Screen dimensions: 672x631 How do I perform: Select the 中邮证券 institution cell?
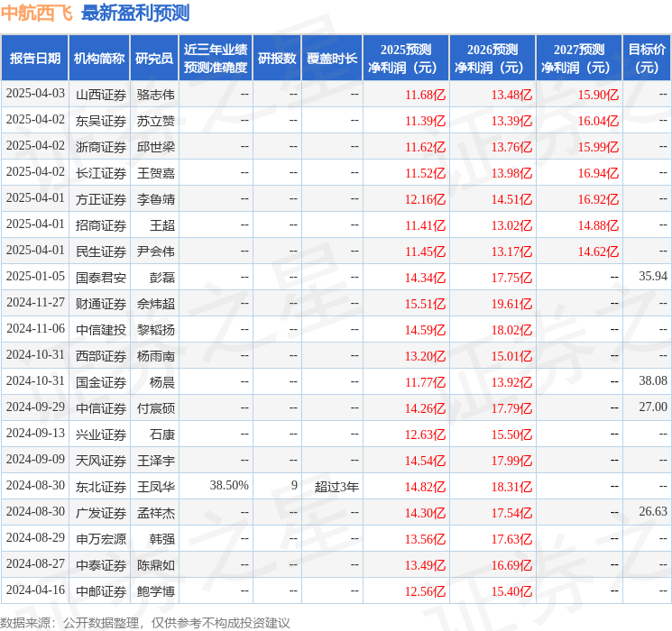pyautogui.click(x=101, y=591)
